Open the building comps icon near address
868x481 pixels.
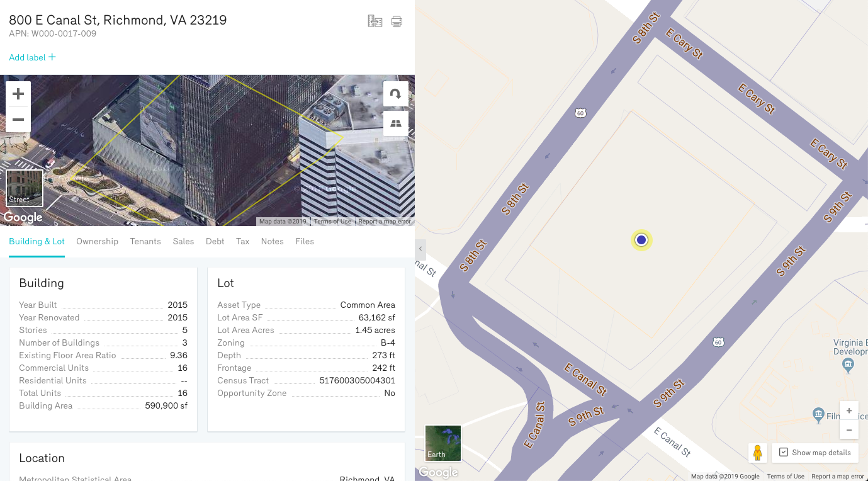(x=375, y=21)
